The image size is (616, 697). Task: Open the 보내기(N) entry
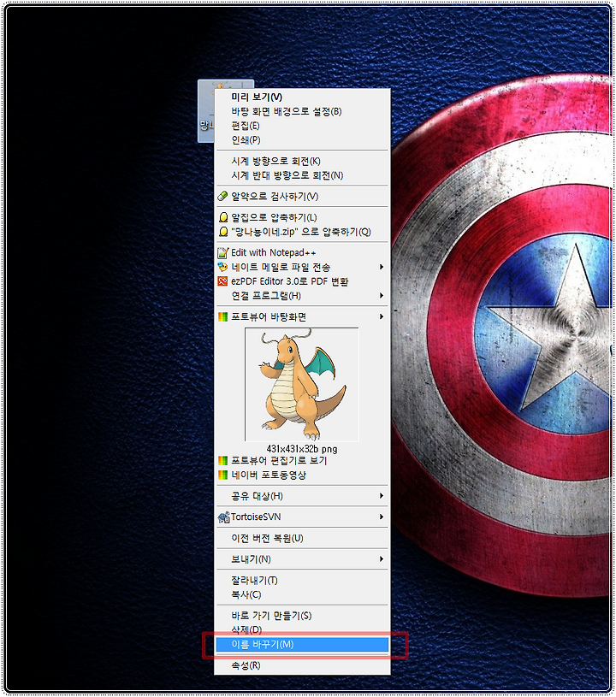pyautogui.click(x=303, y=559)
